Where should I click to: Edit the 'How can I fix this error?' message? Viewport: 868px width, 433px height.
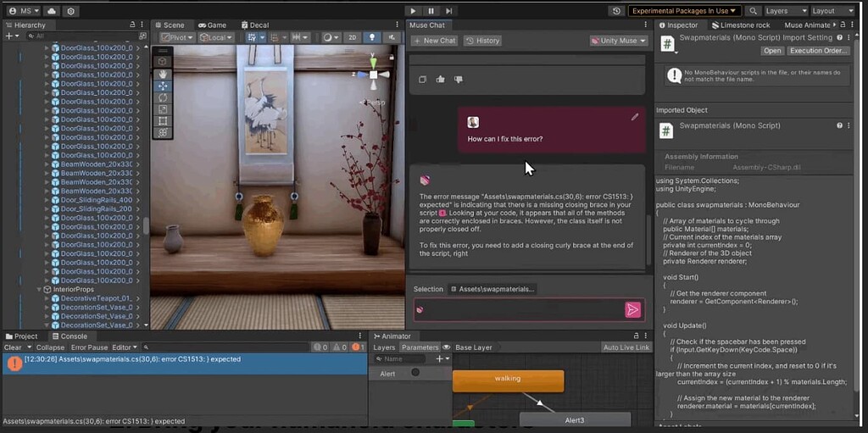click(634, 117)
